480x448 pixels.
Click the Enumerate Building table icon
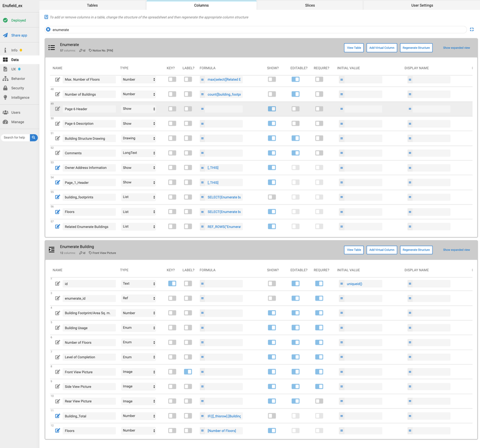(52, 250)
